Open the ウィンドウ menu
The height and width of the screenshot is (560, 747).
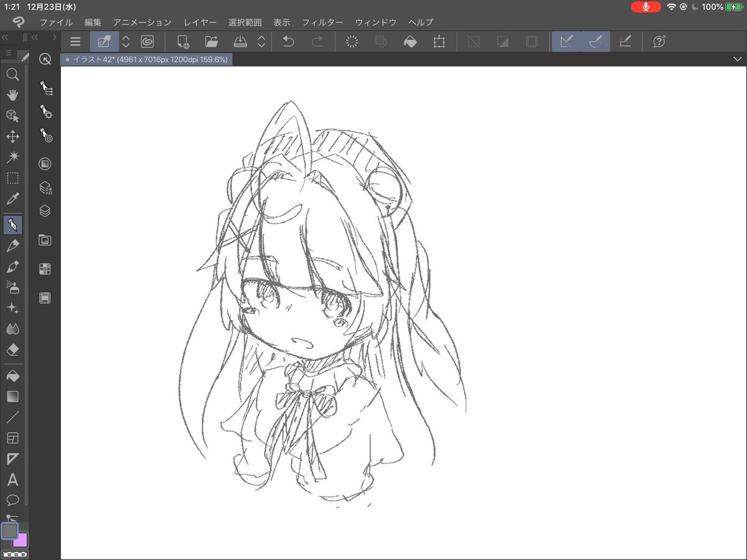point(375,22)
